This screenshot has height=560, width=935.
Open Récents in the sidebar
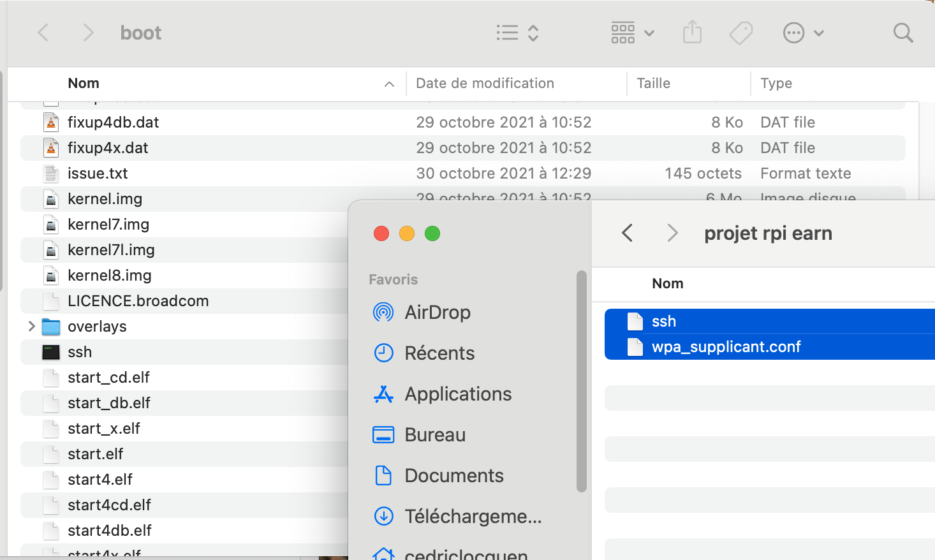(x=439, y=353)
